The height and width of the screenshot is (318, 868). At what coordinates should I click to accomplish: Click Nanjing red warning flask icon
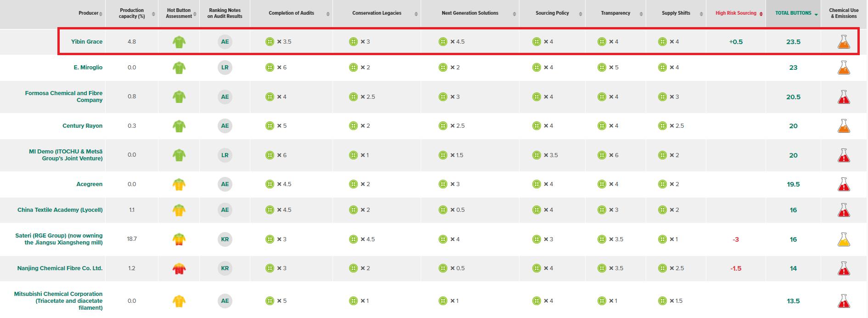[x=844, y=268]
